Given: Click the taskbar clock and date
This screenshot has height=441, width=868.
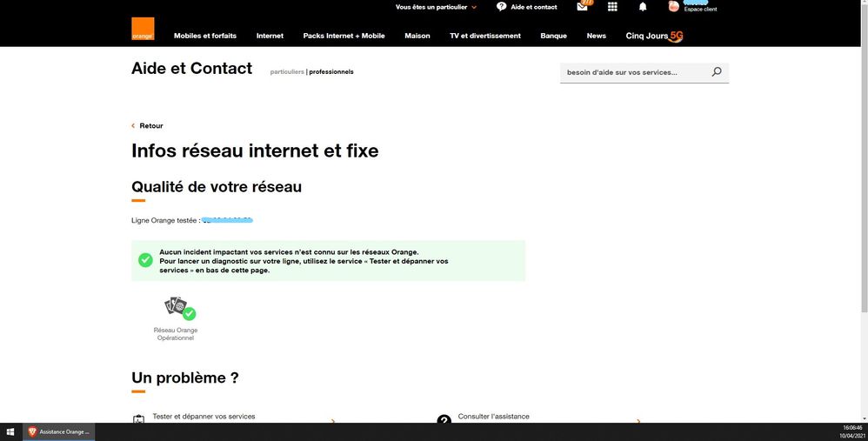Looking at the screenshot, I should [x=851, y=432].
